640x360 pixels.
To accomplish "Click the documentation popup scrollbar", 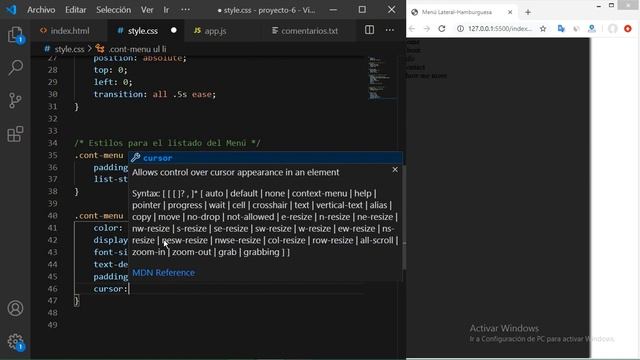I will pos(404,218).
